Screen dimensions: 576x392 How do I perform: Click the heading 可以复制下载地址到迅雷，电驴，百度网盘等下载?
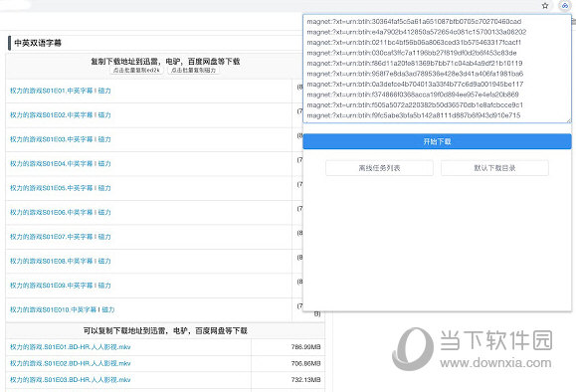pyautogui.click(x=165, y=330)
